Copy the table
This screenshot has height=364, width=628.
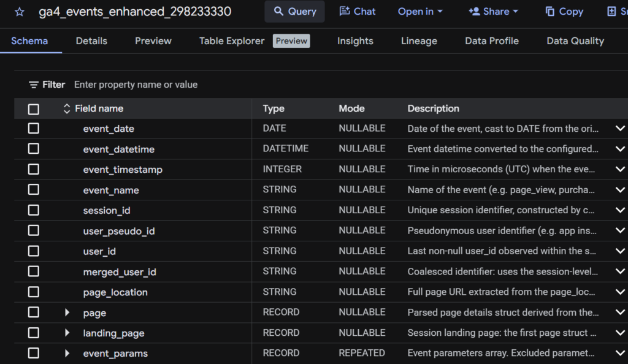point(564,12)
